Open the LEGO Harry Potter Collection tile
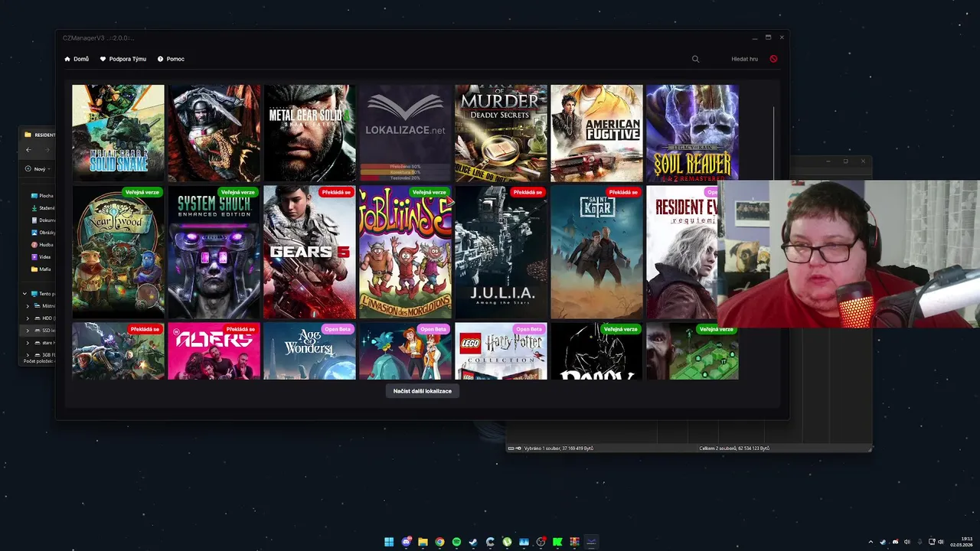 (x=501, y=351)
